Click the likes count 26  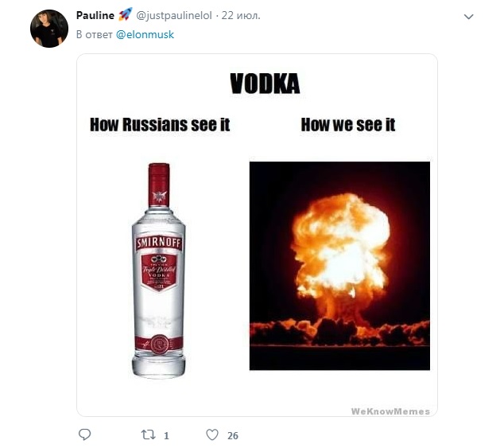click(x=233, y=436)
